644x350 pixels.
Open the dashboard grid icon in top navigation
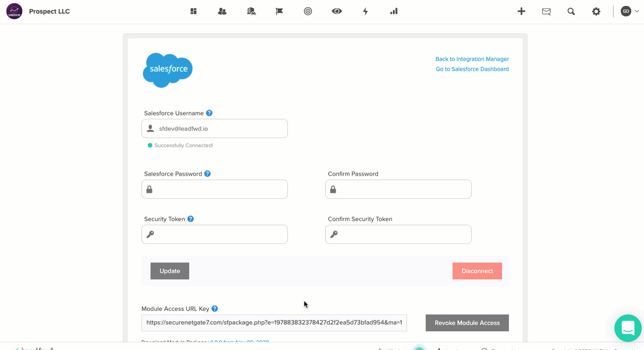click(x=193, y=11)
